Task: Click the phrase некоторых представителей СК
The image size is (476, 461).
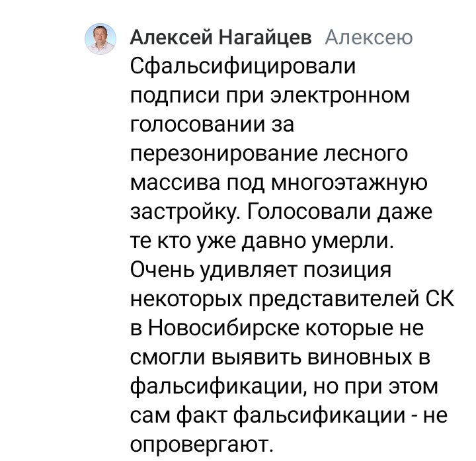Action: point(292,300)
